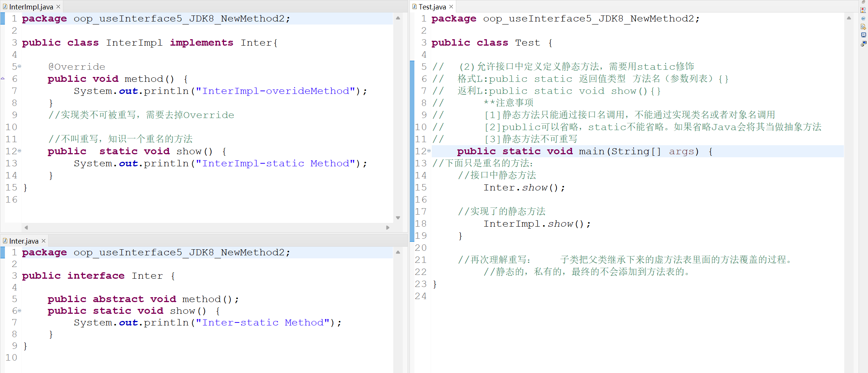The height and width of the screenshot is (373, 868).
Task: Collapse the main method fold in Test.java
Action: pos(429,151)
